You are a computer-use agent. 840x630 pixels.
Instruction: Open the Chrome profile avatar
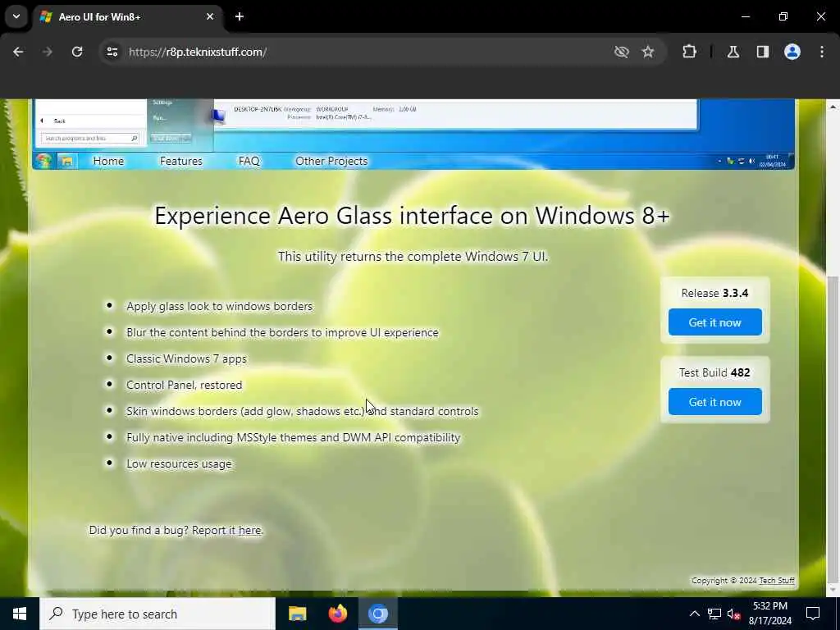[792, 52]
